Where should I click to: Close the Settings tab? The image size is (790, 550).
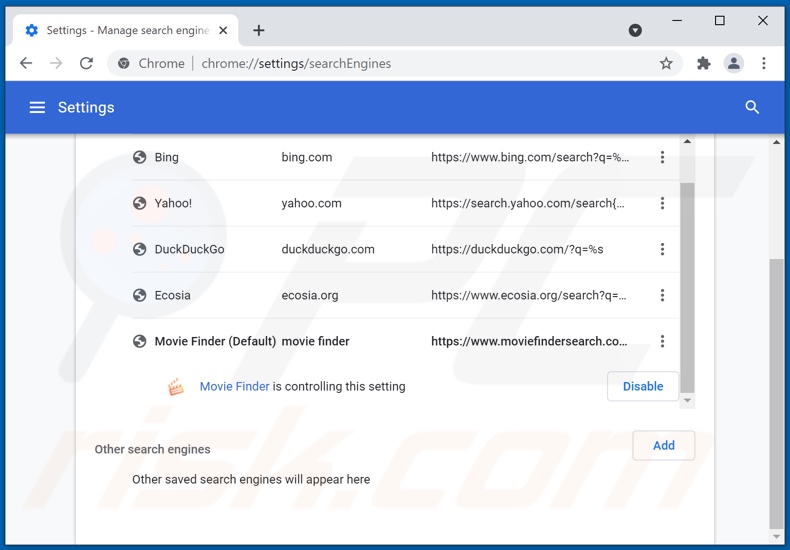[223, 31]
